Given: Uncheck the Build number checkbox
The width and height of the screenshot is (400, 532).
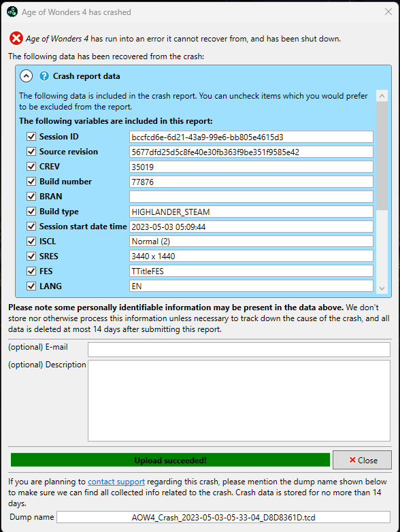Looking at the screenshot, I should click(31, 182).
